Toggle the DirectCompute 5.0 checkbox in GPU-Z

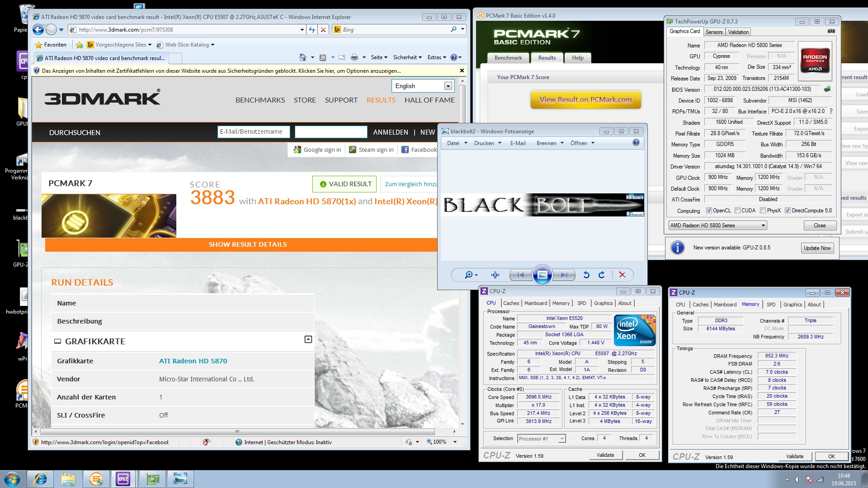[788, 211]
